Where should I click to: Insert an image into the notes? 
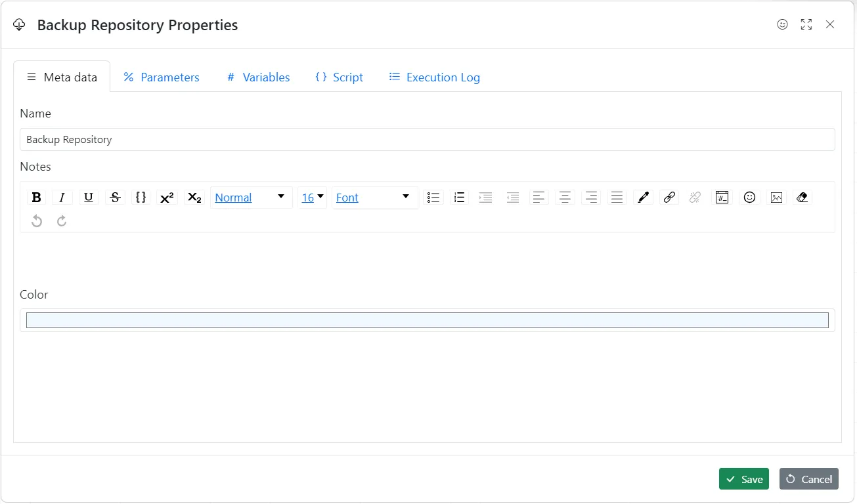(x=776, y=197)
